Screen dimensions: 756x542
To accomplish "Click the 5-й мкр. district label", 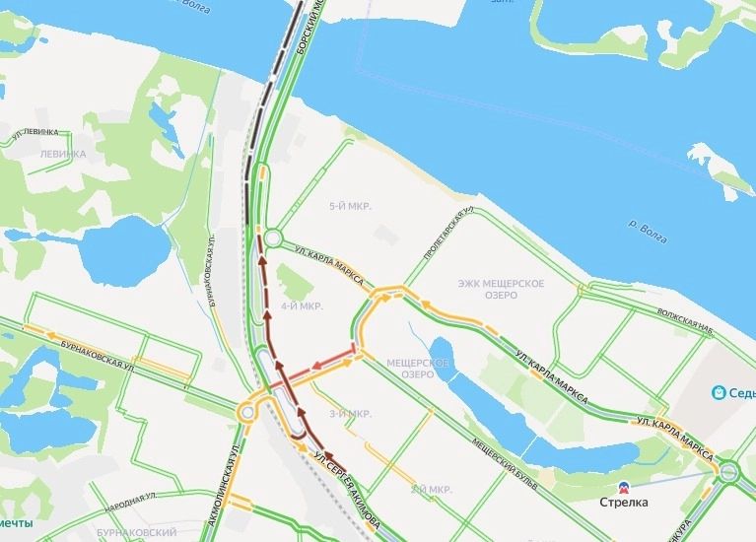I will point(351,206).
